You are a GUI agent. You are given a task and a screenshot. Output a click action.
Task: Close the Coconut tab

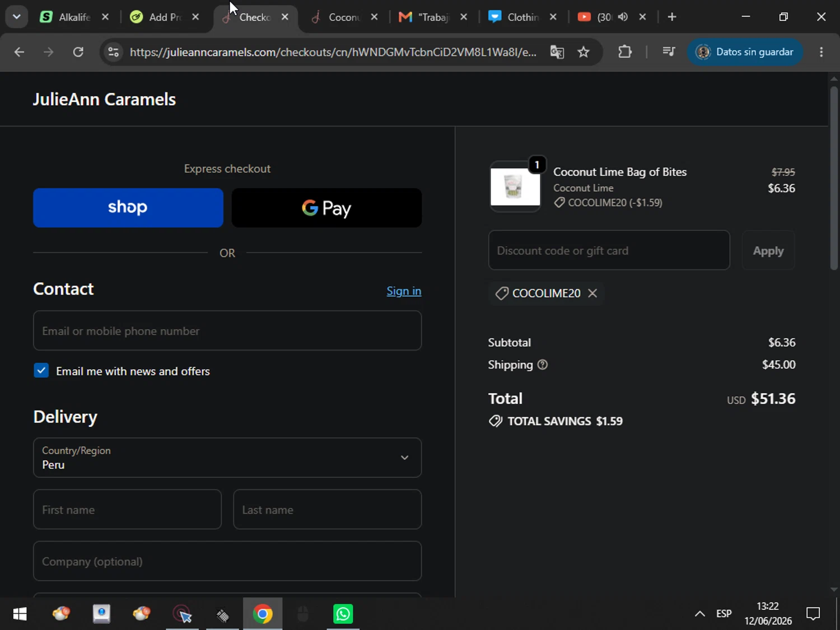[x=374, y=17]
